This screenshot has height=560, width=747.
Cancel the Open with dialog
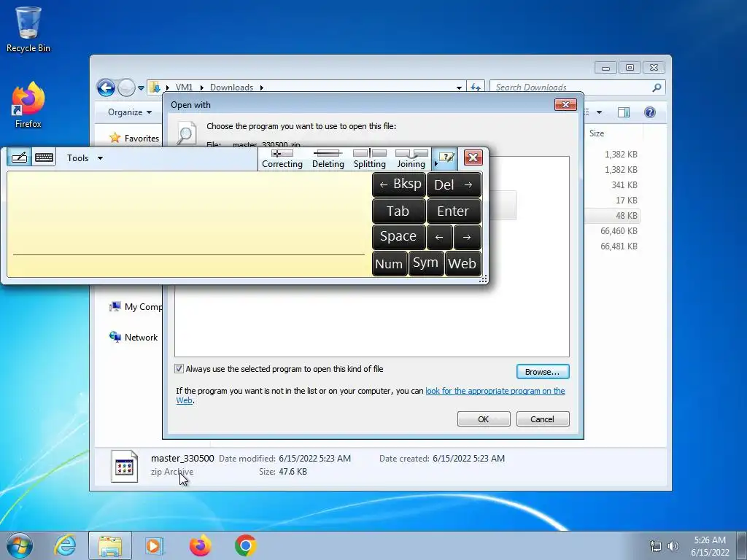coord(543,419)
